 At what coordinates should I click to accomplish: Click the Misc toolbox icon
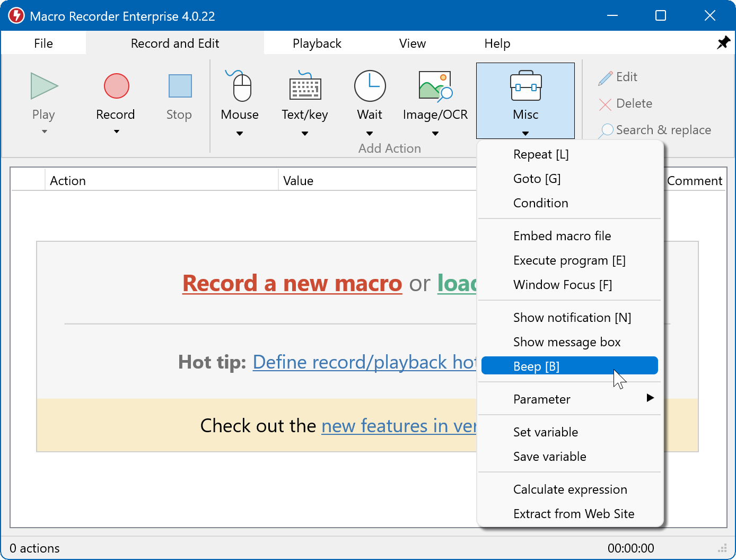click(525, 86)
